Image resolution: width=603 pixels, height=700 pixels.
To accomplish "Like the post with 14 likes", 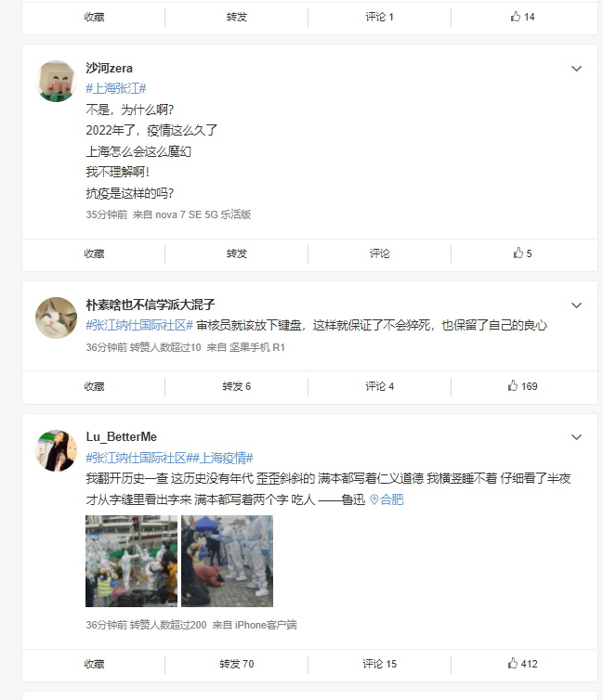I will coord(522,17).
